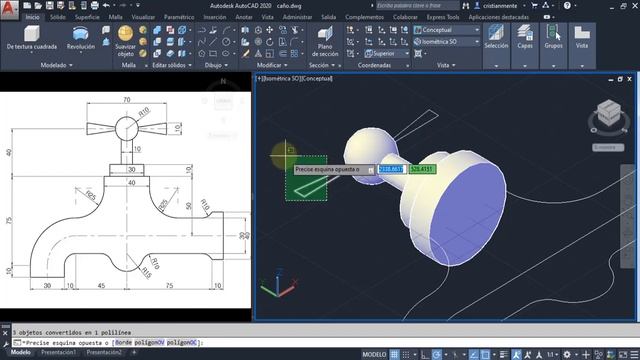
Task: Open the Sólido ribbon tab
Action: 58,17
